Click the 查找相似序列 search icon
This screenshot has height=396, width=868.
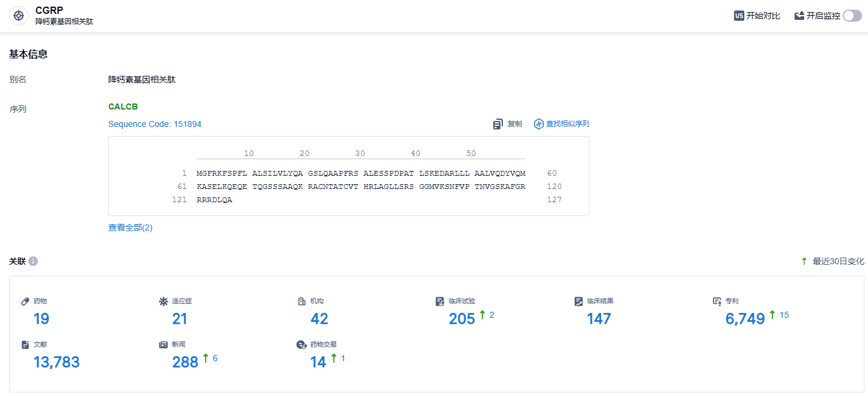(539, 124)
